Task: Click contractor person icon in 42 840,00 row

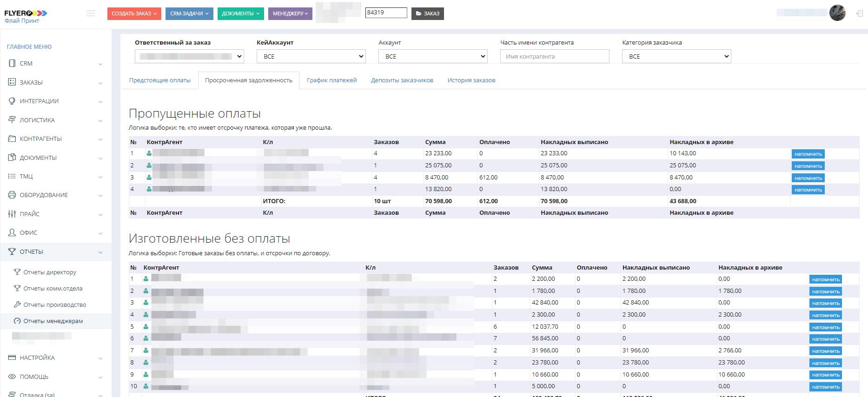Action: [x=146, y=303]
